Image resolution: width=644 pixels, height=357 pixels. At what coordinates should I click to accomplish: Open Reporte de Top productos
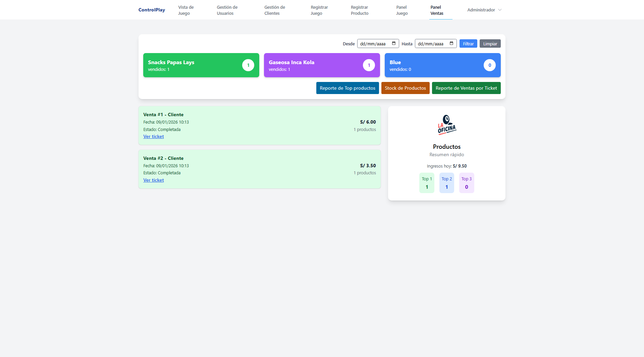(347, 88)
